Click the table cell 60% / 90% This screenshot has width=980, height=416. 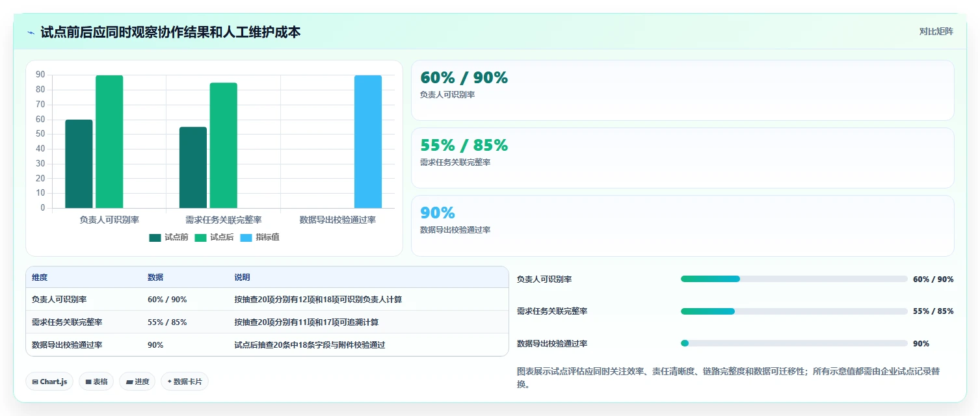click(x=167, y=300)
